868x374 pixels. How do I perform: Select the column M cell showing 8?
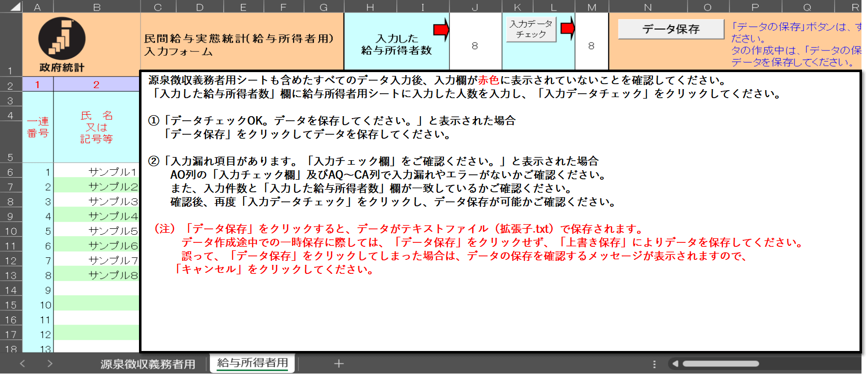coord(591,46)
